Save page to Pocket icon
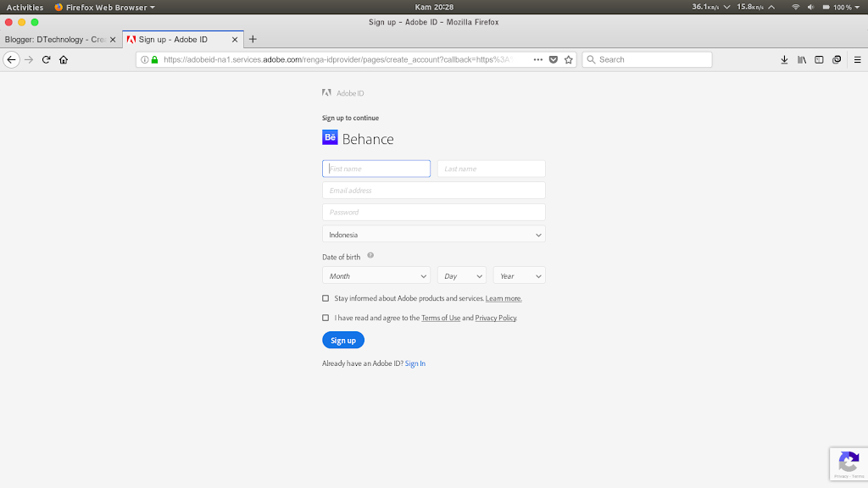Viewport: 868px width, 488px height. pyautogui.click(x=554, y=59)
